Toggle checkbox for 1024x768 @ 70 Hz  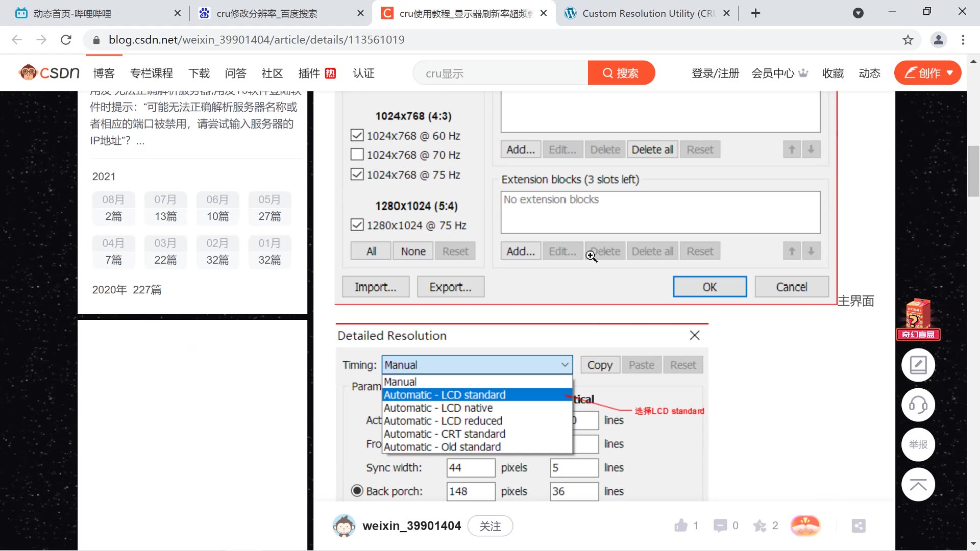pyautogui.click(x=357, y=155)
